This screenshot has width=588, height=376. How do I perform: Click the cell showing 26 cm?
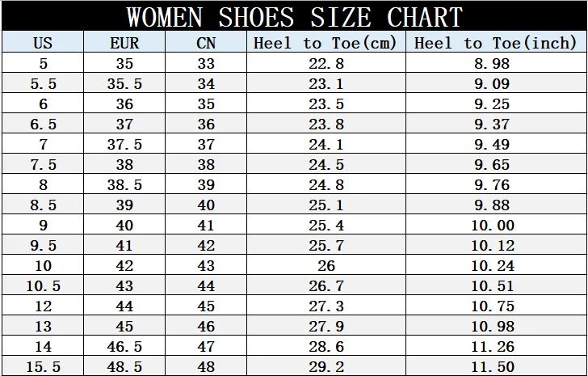[x=326, y=265]
